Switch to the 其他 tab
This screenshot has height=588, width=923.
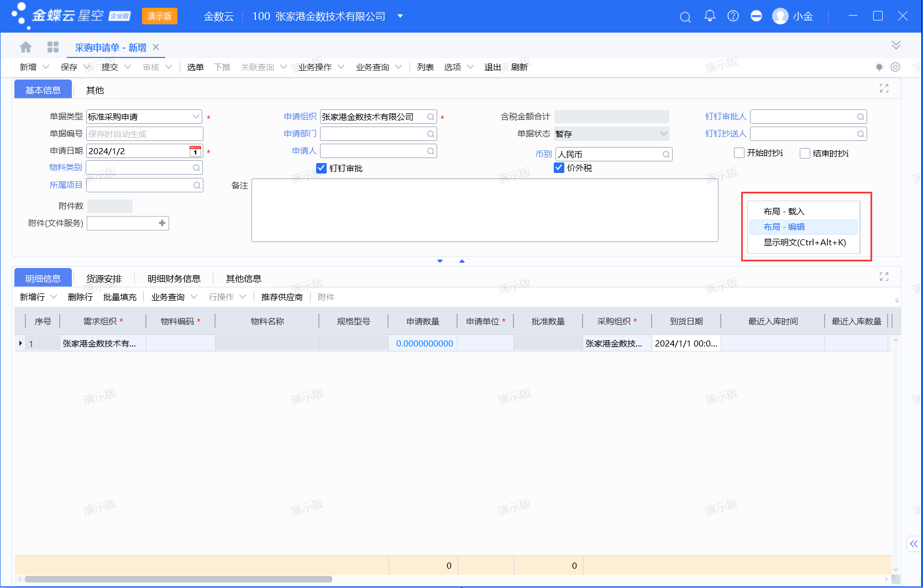click(95, 90)
